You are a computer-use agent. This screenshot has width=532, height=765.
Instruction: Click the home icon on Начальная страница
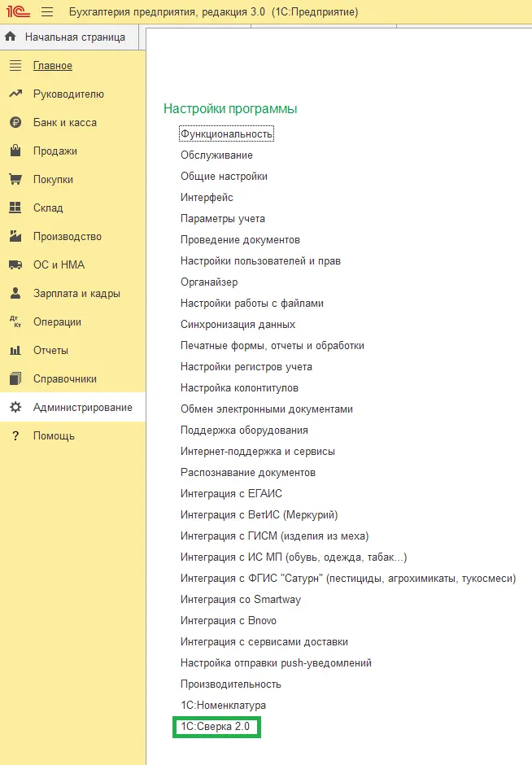[11, 37]
